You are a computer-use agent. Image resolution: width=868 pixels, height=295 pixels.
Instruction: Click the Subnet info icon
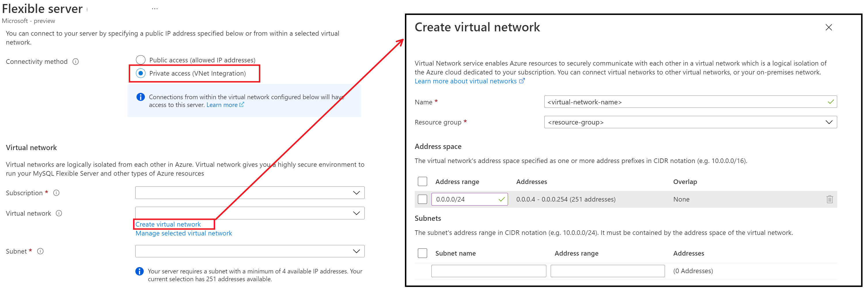[x=40, y=252]
